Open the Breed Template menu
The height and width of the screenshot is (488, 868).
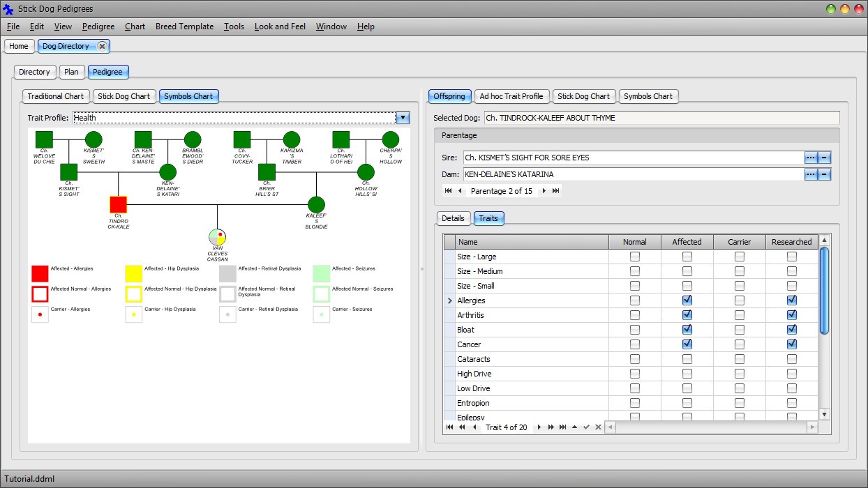[x=184, y=26]
